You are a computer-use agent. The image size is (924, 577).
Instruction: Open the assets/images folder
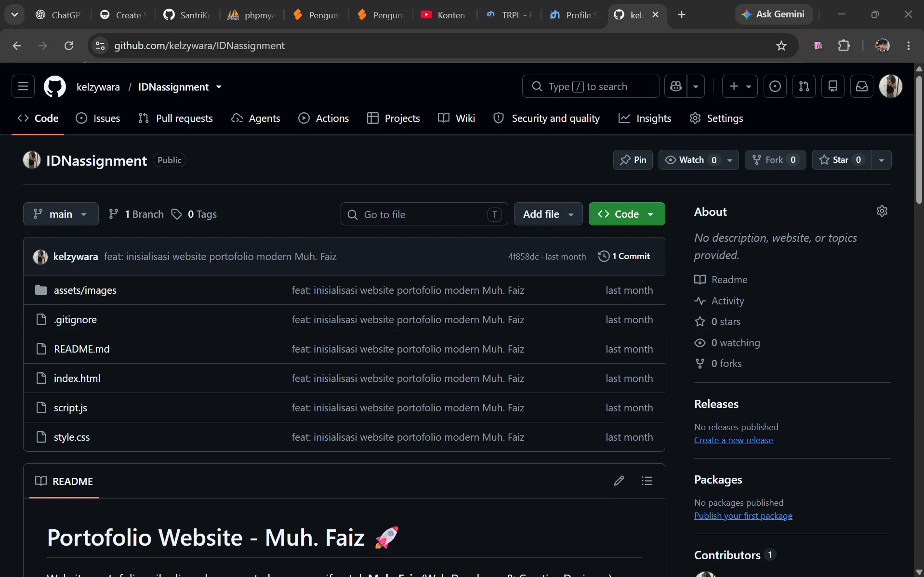tap(85, 290)
